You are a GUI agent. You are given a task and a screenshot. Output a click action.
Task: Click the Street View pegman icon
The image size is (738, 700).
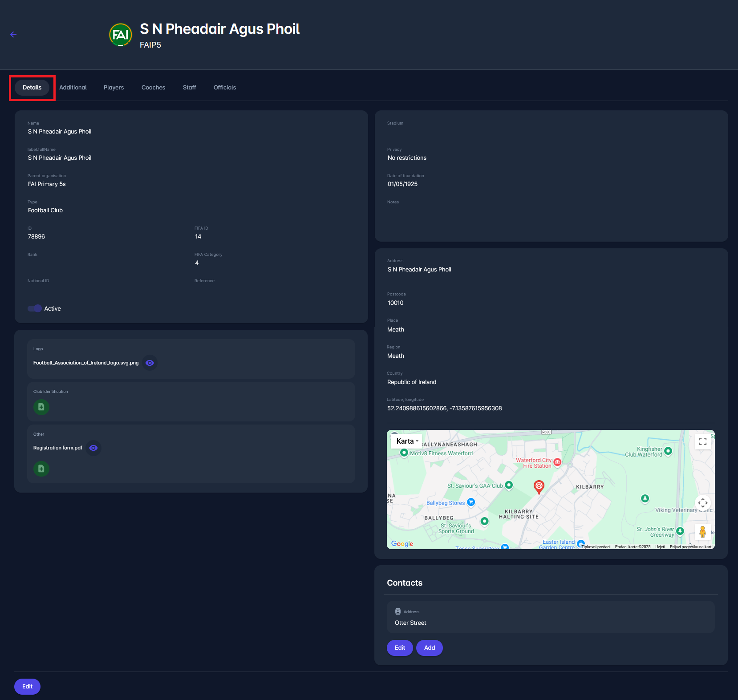coord(702,531)
